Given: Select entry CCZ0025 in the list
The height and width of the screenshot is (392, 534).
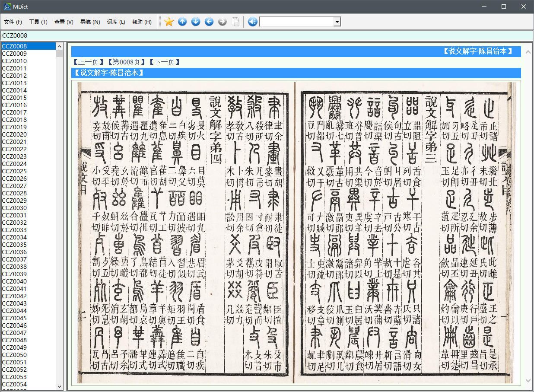Looking at the screenshot, I should (28, 171).
